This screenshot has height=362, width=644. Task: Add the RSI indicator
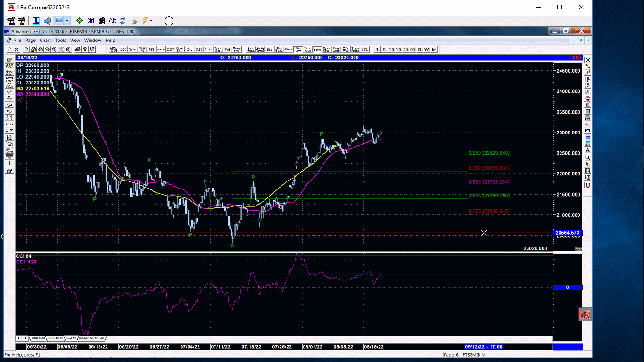coord(199,49)
